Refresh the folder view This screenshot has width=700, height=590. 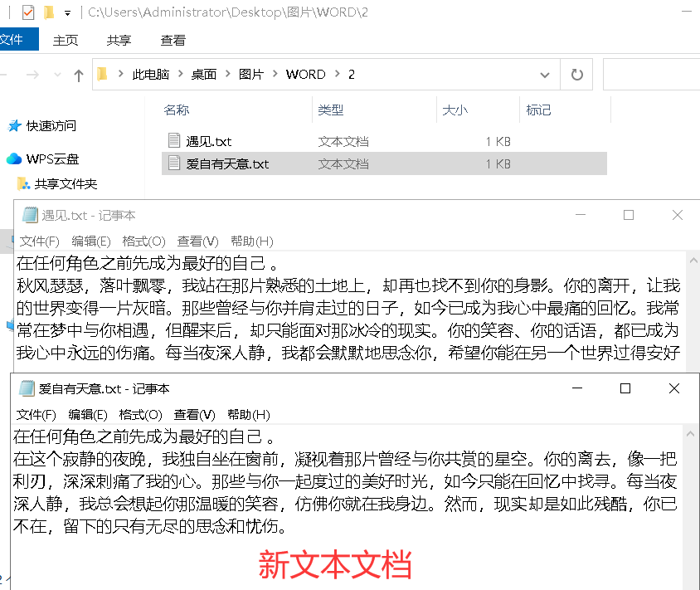576,75
